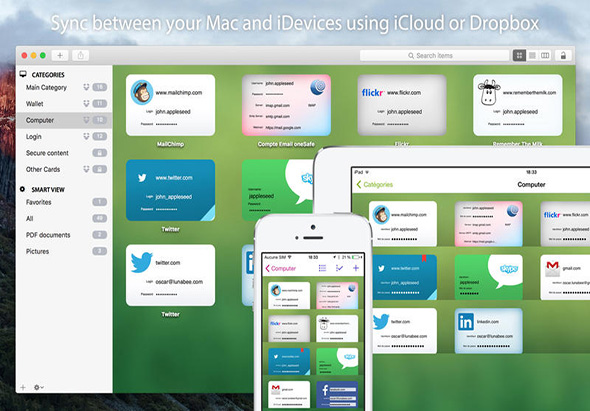Image resolution: width=590 pixels, height=411 pixels.
Task: Select Other Cards category
Action: tap(64, 169)
